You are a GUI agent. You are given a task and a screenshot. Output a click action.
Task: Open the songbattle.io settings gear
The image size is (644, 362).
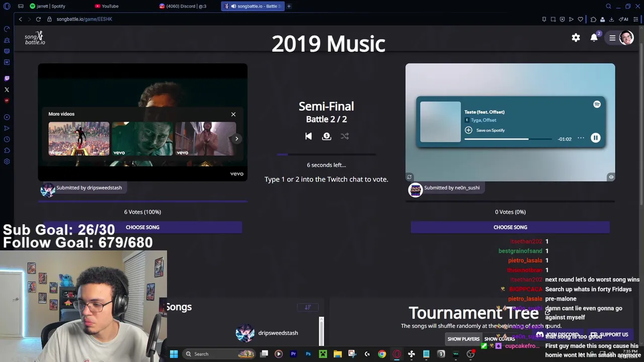pos(576,38)
